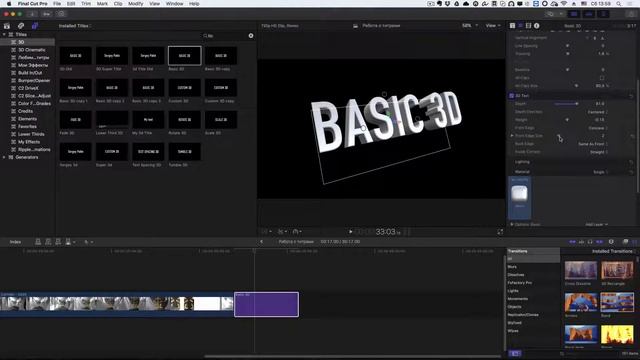
Task: Toggle the Effects browser icon
Action: 625,242
